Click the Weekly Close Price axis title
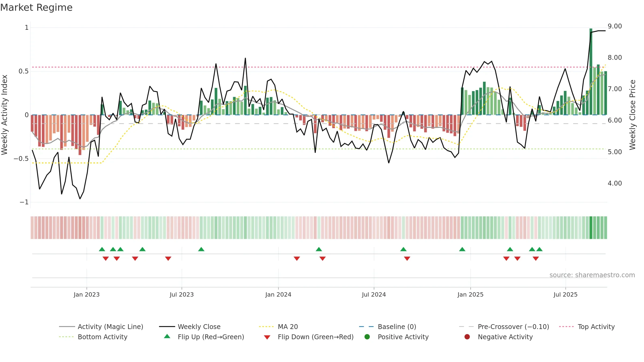The width and height of the screenshot is (644, 362). (632, 115)
